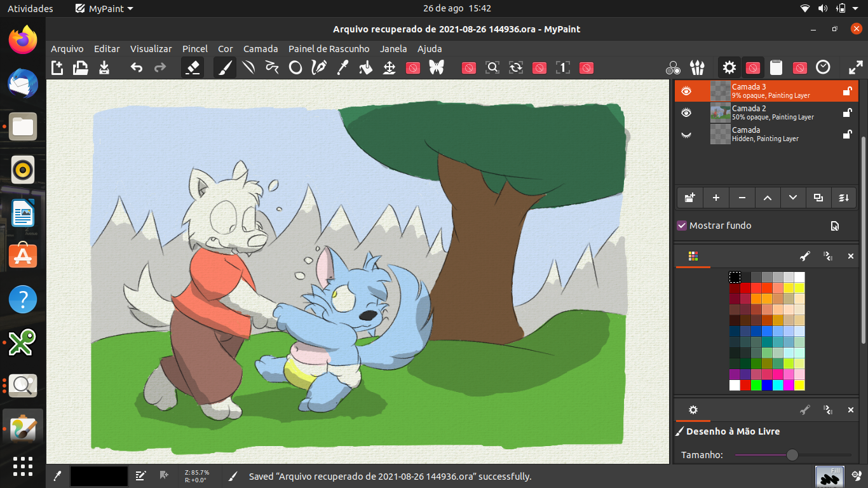
Task: Adjust the Tamanho brush size slider
Action: tap(793, 455)
